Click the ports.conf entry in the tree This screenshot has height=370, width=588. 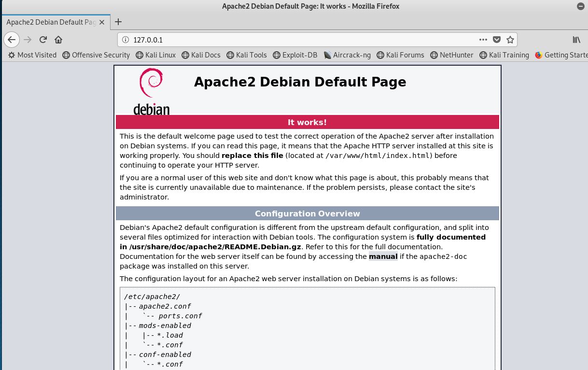(x=180, y=316)
